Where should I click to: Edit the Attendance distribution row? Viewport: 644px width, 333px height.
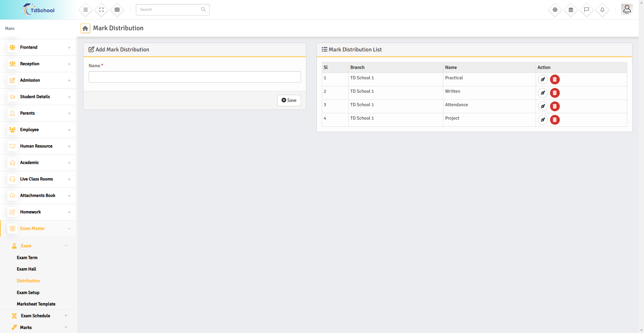point(543,107)
